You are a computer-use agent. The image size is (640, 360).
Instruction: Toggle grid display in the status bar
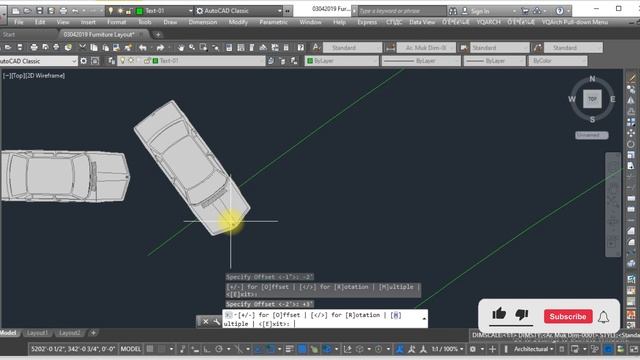point(150,349)
